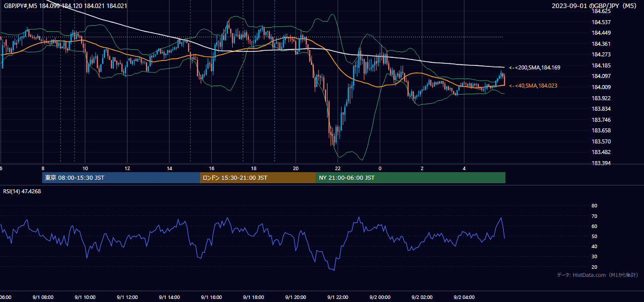
Task: Click the 9/2 02:00 bottom time label
Action: [x=422, y=297]
